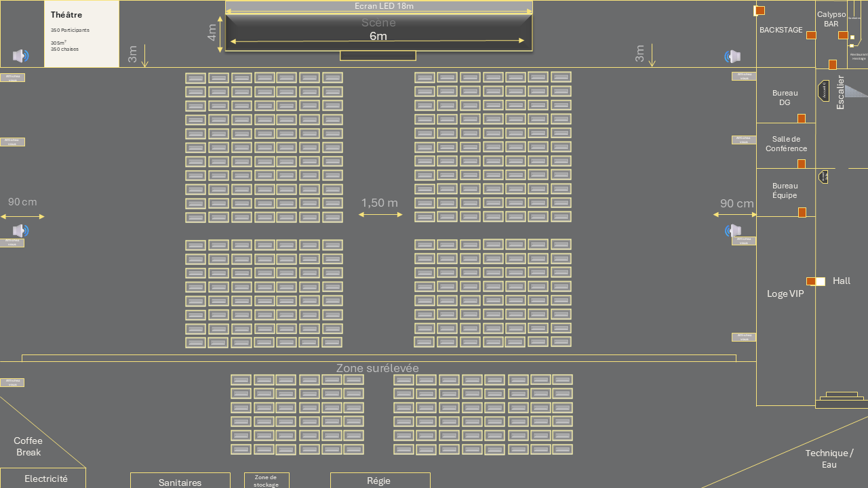Click the stair steps symbol below the Hall
Screen dimensions: 868x488
tap(841, 399)
